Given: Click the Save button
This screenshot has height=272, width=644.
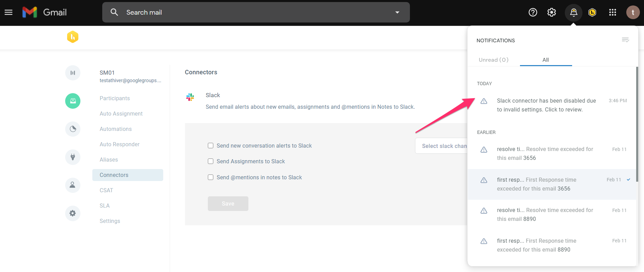Looking at the screenshot, I should tap(228, 203).
